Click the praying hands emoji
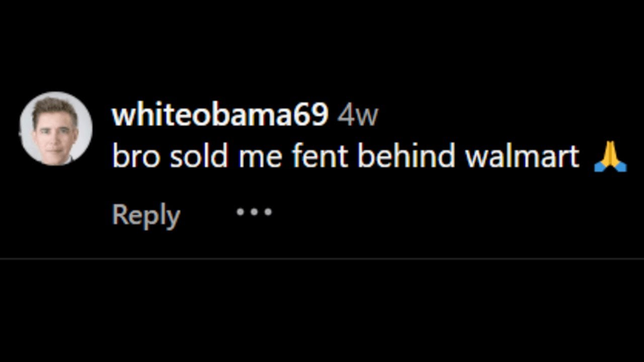This screenshot has width=644, height=362. point(610,157)
